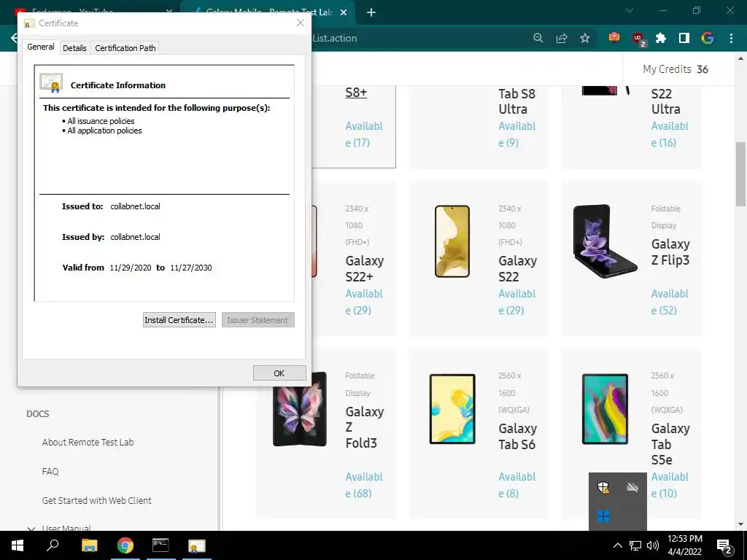Select the Galaxy Tab S5e tablet image
The height and width of the screenshot is (560, 747).
605,409
